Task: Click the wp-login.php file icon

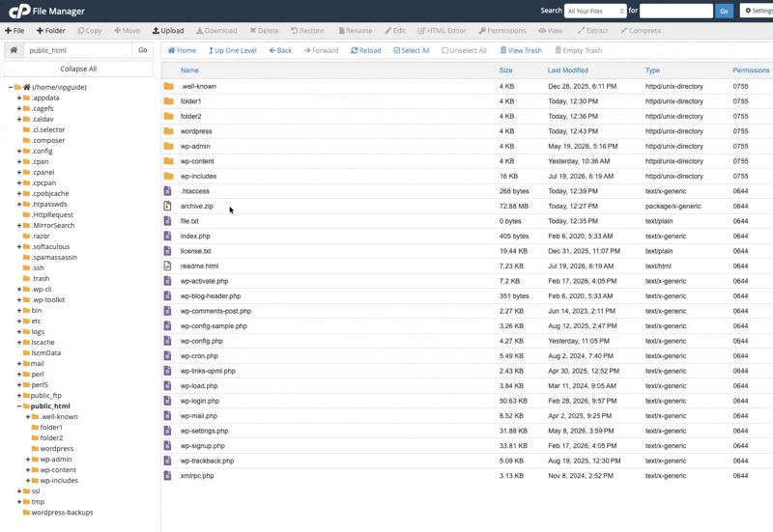Action: pyautogui.click(x=167, y=401)
